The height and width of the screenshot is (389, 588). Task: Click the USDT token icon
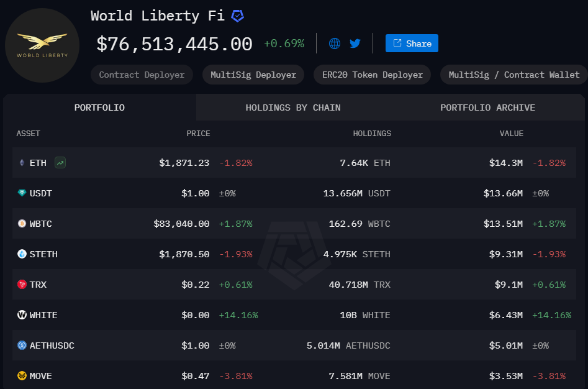click(x=22, y=193)
